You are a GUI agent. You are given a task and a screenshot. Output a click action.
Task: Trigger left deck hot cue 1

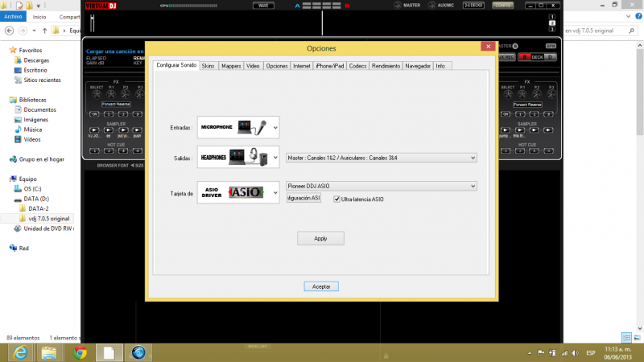tap(94, 151)
